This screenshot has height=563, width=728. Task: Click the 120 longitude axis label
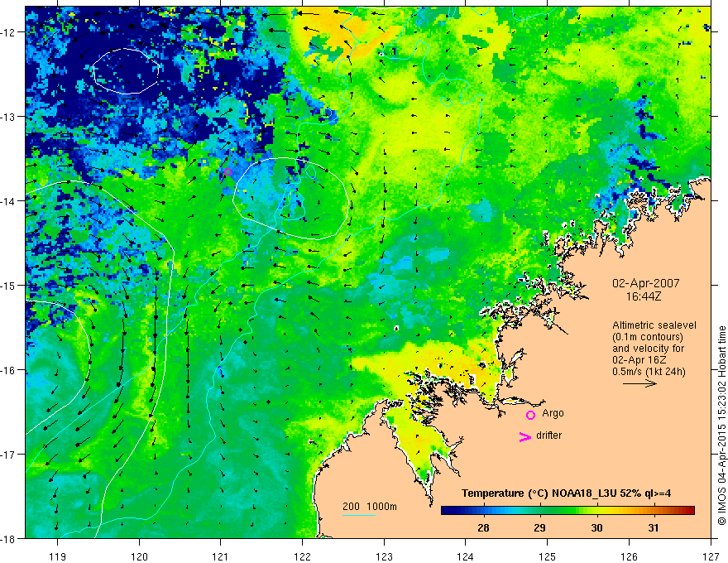pos(139,556)
